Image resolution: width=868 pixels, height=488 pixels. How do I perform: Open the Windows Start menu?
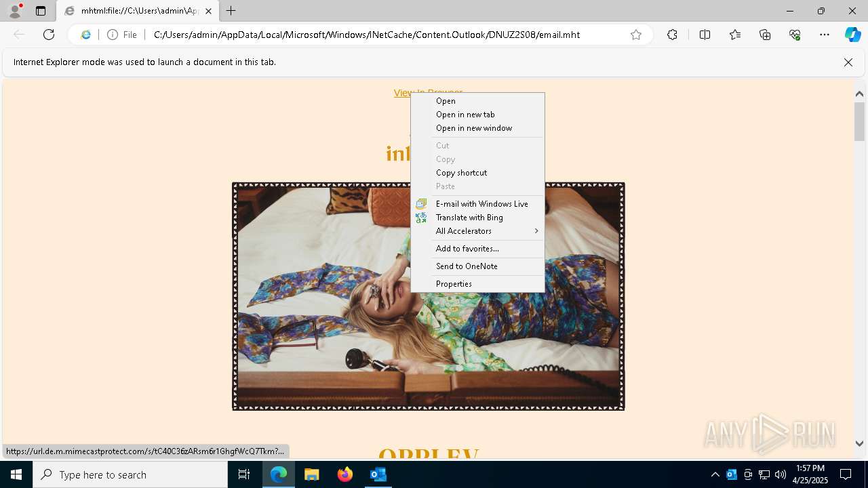tap(16, 474)
